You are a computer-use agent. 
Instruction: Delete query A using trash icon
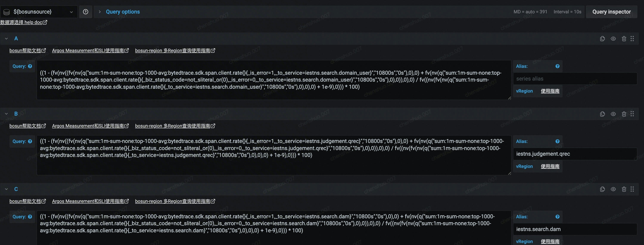(624, 39)
